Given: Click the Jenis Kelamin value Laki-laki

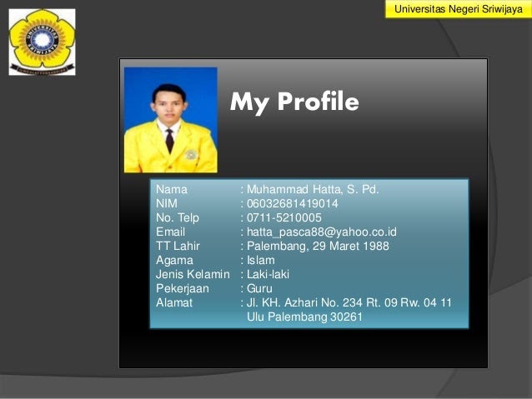Looking at the screenshot, I should pyautogui.click(x=268, y=274).
